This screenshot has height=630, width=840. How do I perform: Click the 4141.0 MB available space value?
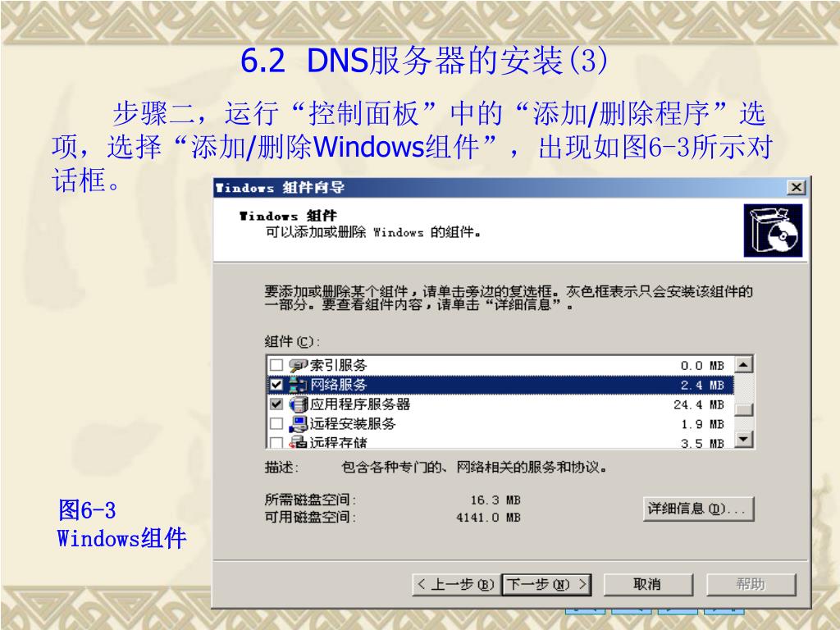(488, 518)
